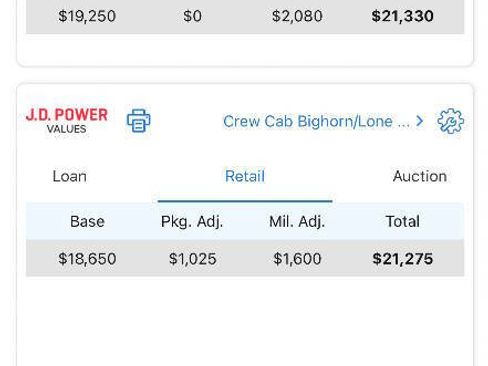Select the Retail tab

coord(245,176)
